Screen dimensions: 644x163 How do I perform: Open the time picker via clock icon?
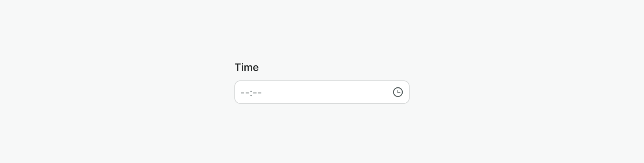(398, 92)
